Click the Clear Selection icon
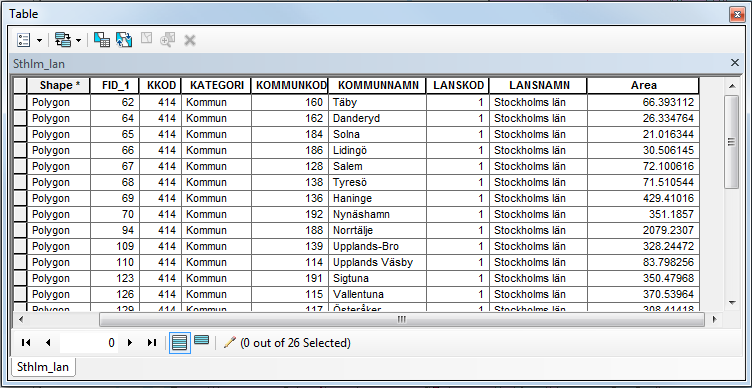 pos(146,39)
